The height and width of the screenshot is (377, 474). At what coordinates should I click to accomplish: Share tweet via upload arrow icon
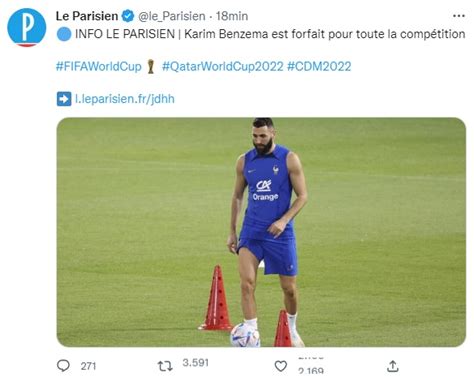pyautogui.click(x=393, y=366)
